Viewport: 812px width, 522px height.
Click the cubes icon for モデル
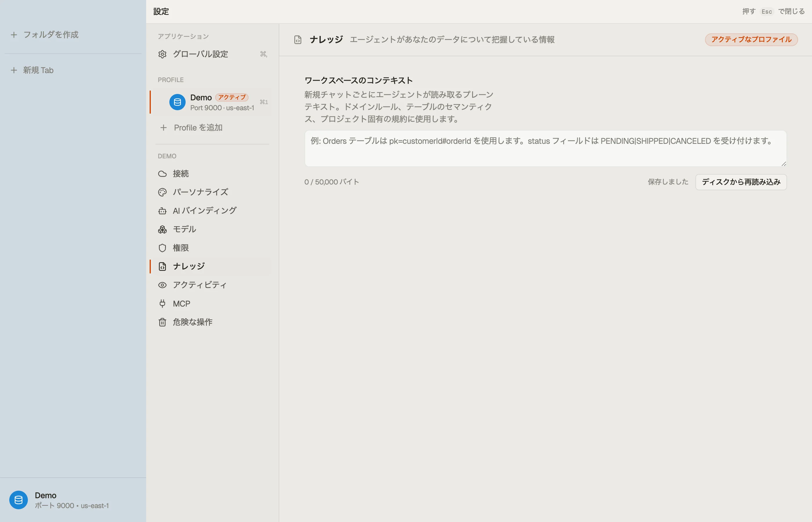162,229
